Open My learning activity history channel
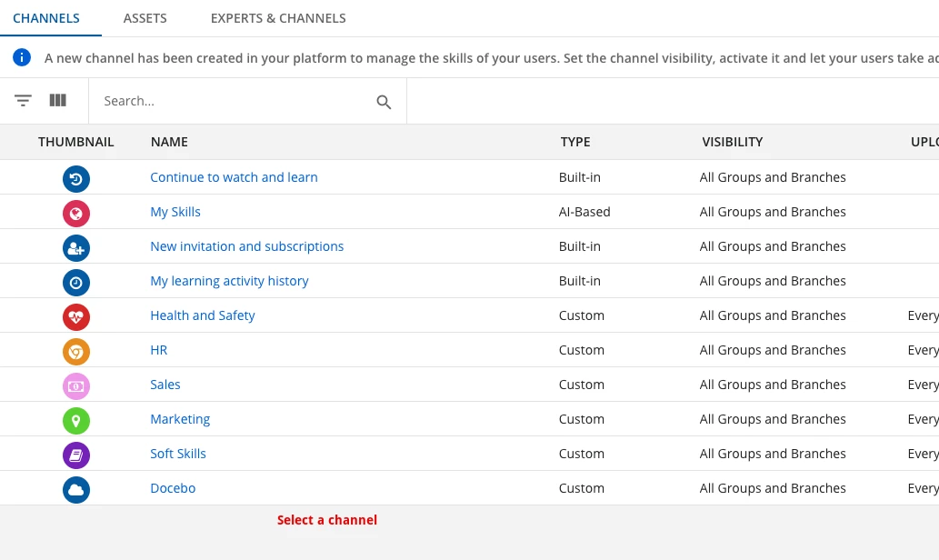The image size is (939, 560). pos(229,281)
